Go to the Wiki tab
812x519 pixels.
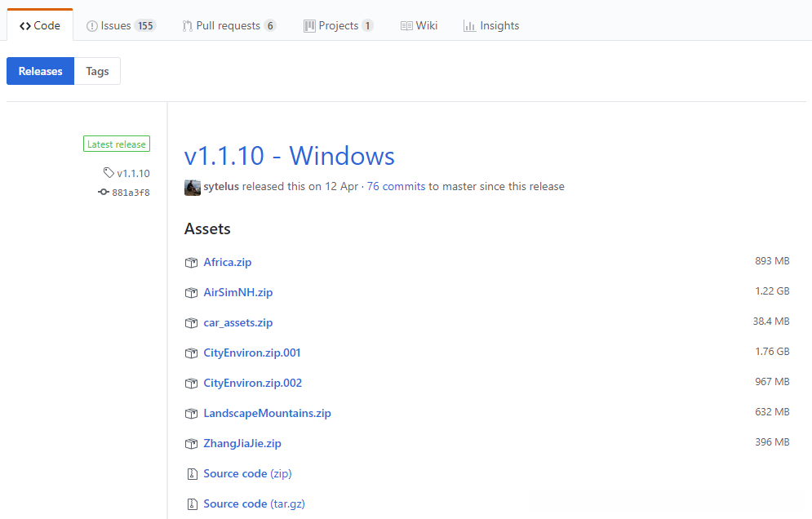pos(419,25)
